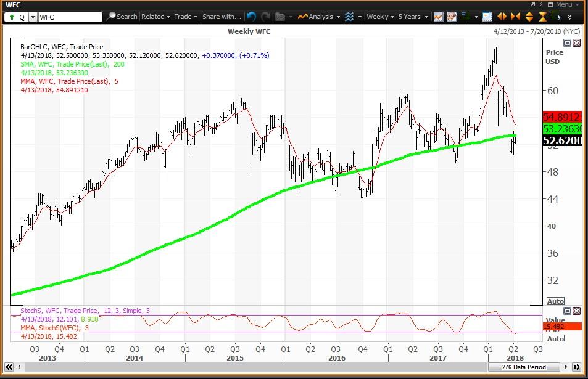Close the stochastic indicator panel

576,311
